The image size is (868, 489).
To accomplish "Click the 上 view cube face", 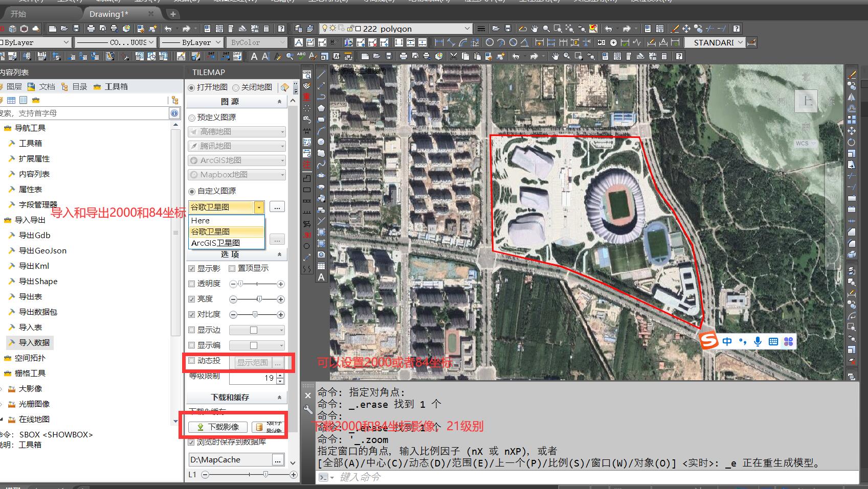I will pyautogui.click(x=806, y=101).
